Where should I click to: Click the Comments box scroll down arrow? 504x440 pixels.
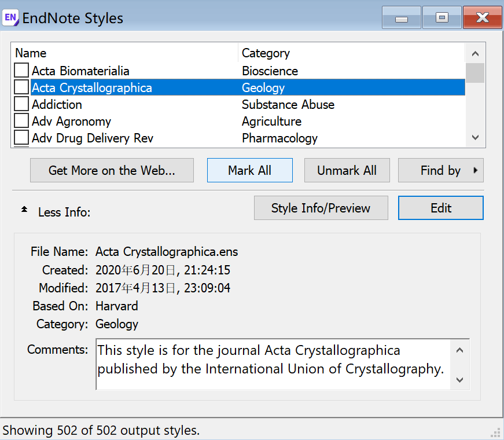coord(459,380)
